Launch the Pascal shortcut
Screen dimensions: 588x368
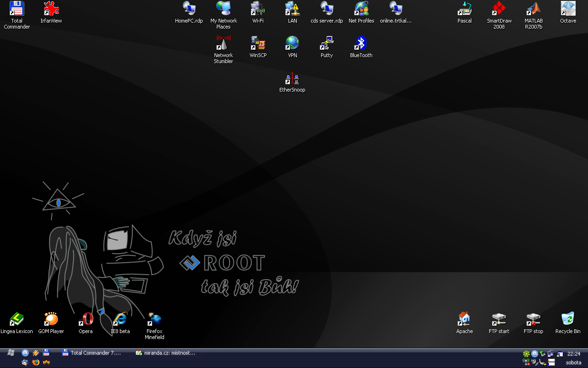tap(464, 12)
